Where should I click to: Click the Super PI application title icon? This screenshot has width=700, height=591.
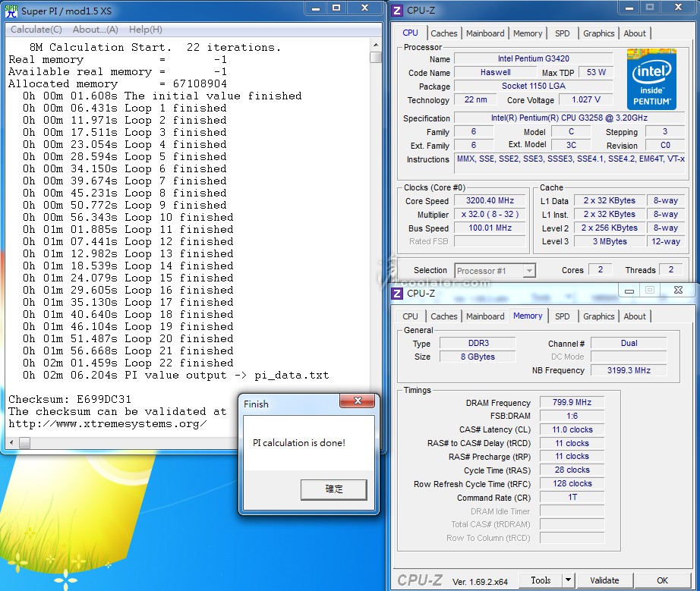11,11
